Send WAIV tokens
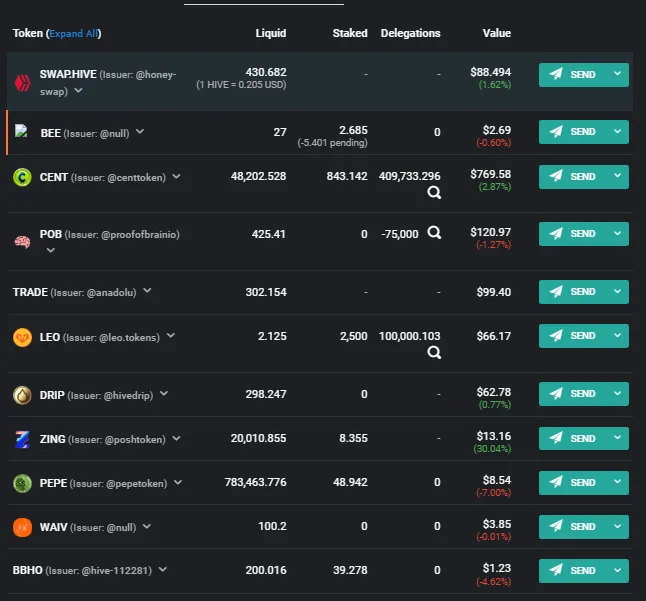This screenshot has height=601, width=646. point(573,526)
